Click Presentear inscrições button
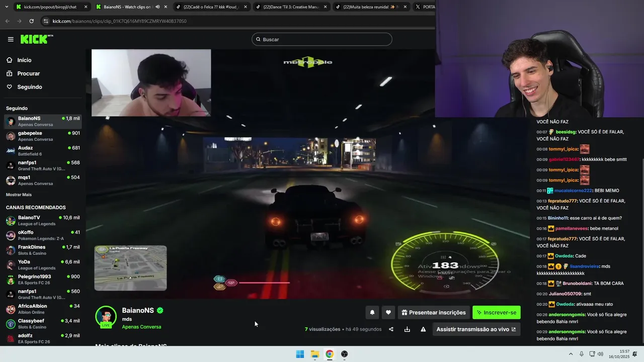Screen dimensions: 644x362 coord(434,312)
